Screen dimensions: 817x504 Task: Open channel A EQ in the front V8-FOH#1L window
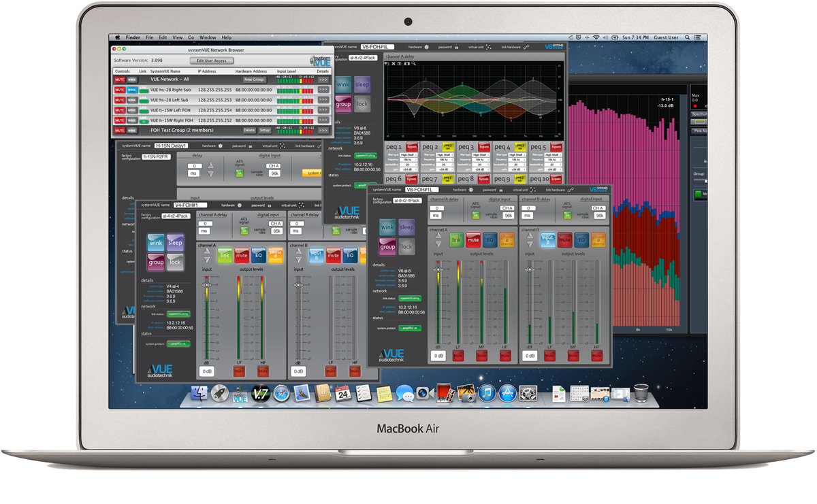[490, 239]
